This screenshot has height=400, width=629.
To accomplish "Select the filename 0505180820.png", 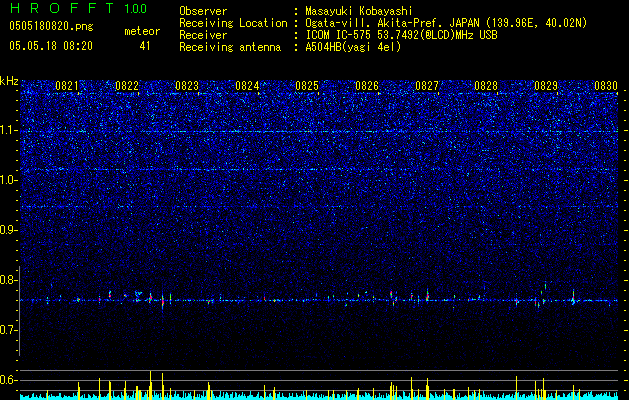I will click(x=51, y=27).
